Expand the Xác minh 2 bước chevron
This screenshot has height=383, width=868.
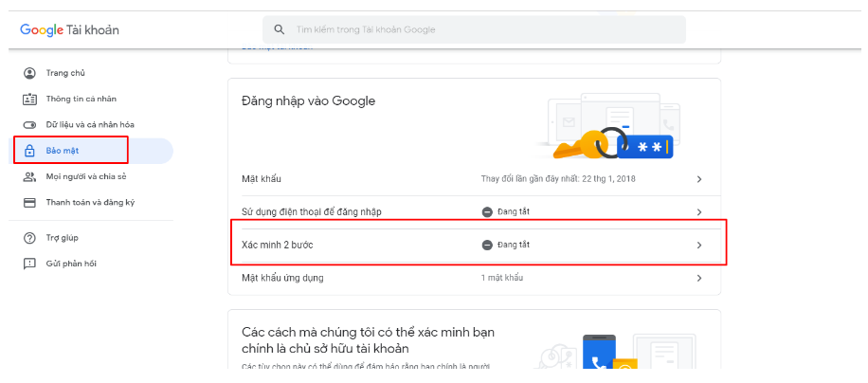(x=699, y=245)
